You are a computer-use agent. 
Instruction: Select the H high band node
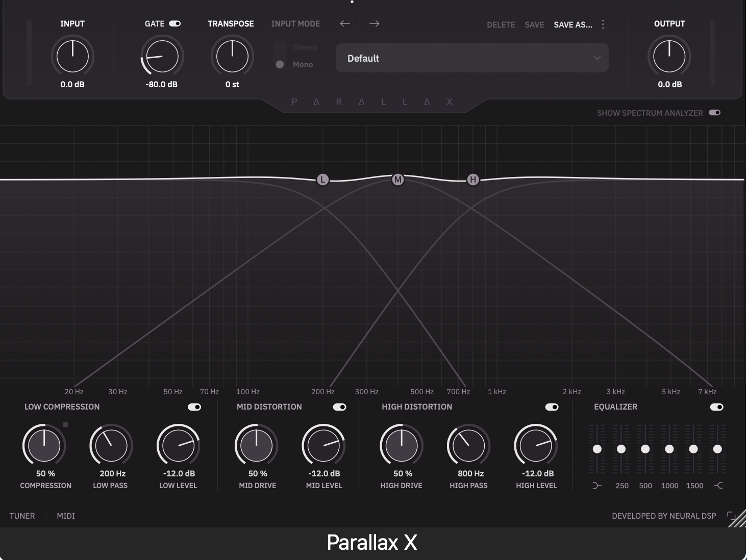click(473, 180)
